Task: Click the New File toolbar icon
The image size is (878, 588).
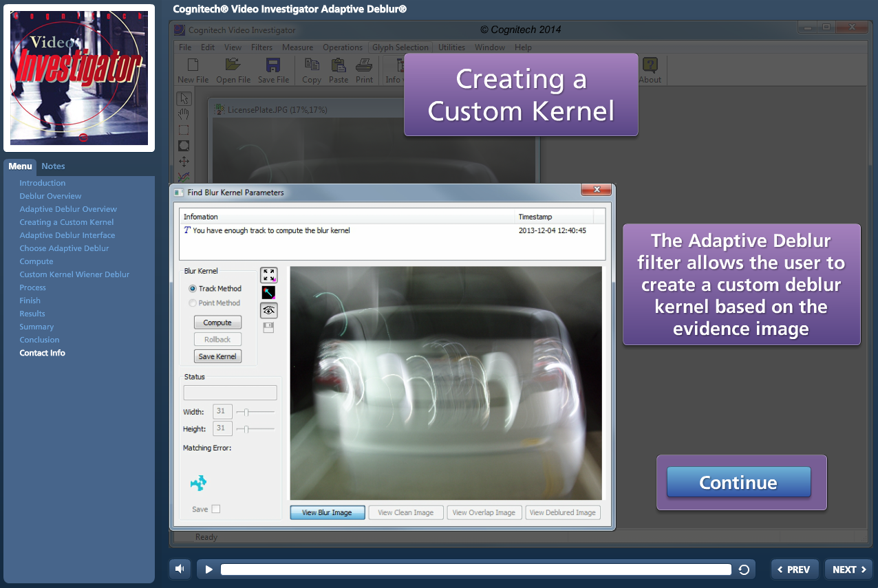Action: point(193,65)
